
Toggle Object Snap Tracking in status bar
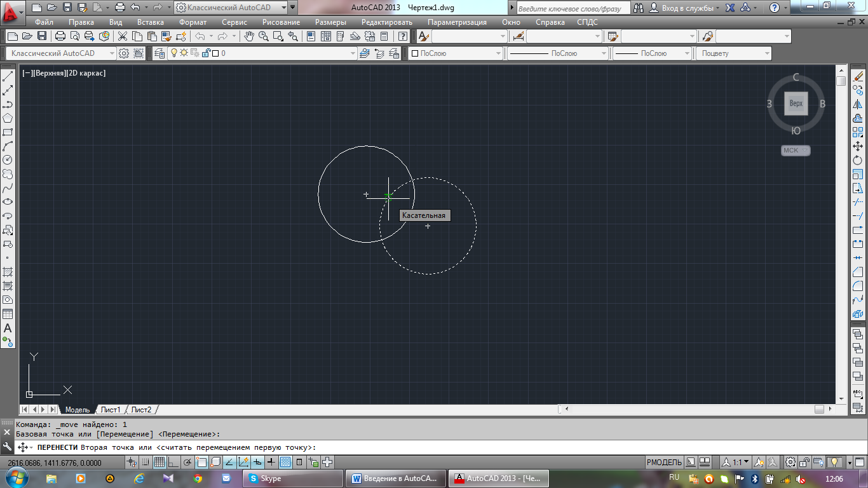(229, 462)
